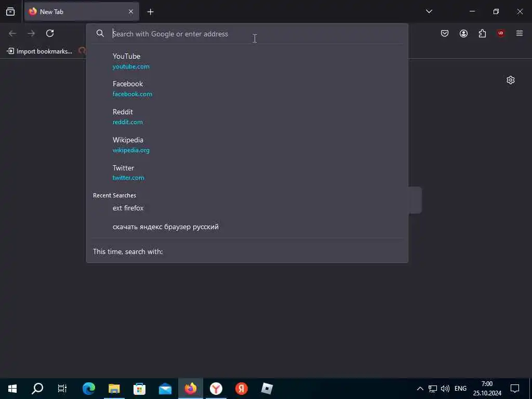The image size is (532, 399).
Task: Close the New Tab tab
Action: pyautogui.click(x=131, y=12)
